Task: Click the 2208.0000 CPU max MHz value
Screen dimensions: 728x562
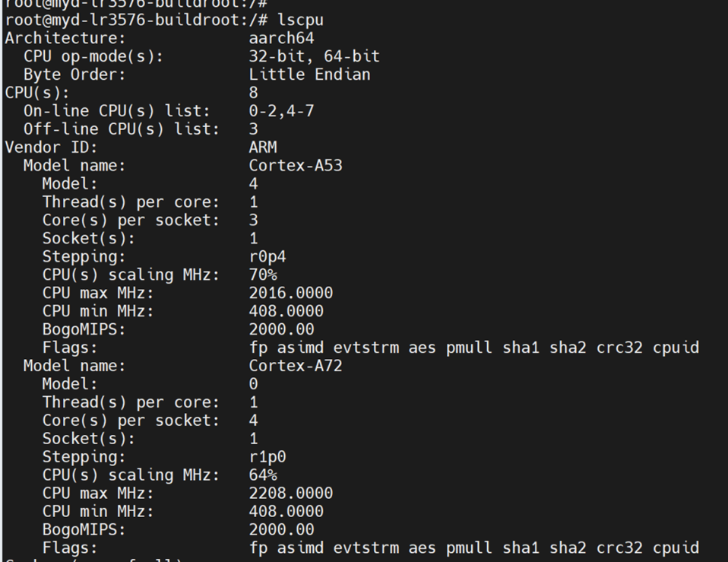Action: 290,494
